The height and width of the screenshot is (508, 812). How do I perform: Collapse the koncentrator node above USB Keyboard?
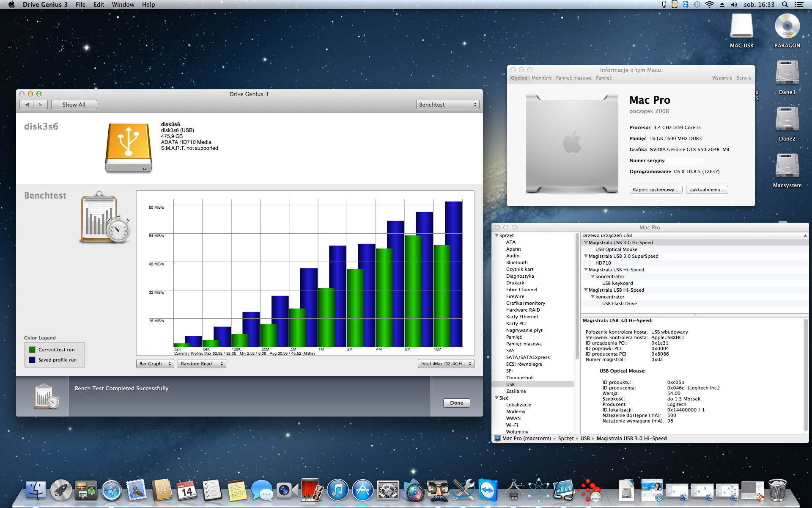pos(593,276)
